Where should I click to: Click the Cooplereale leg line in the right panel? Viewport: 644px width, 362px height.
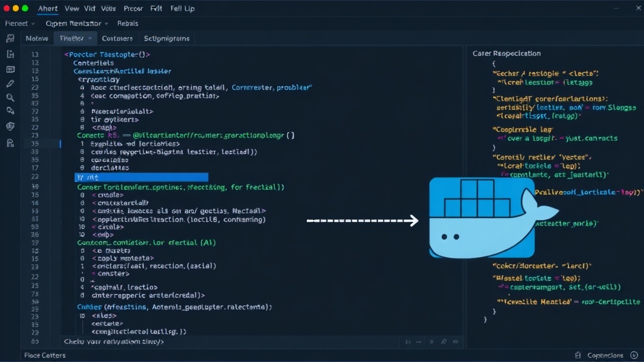pyautogui.click(x=523, y=129)
